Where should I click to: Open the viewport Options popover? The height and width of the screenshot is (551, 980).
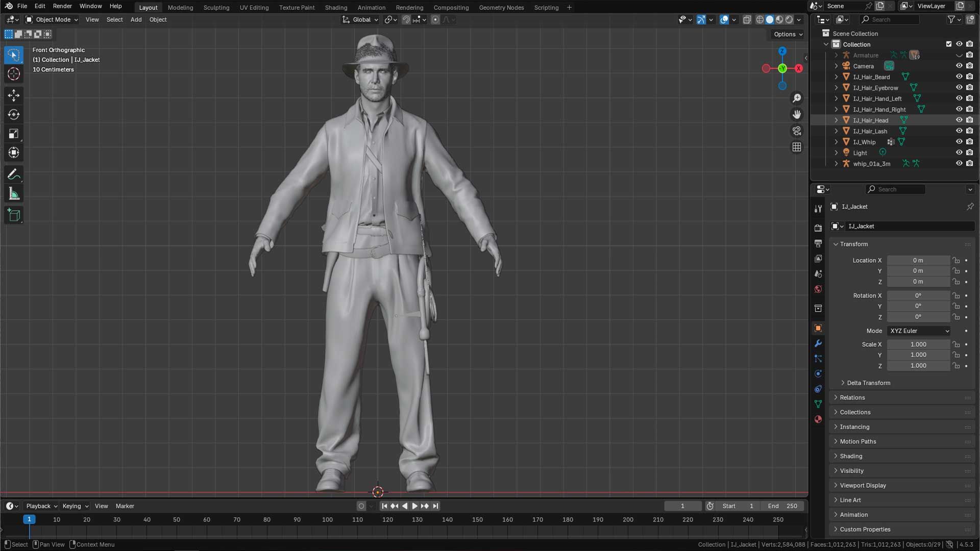tap(787, 34)
